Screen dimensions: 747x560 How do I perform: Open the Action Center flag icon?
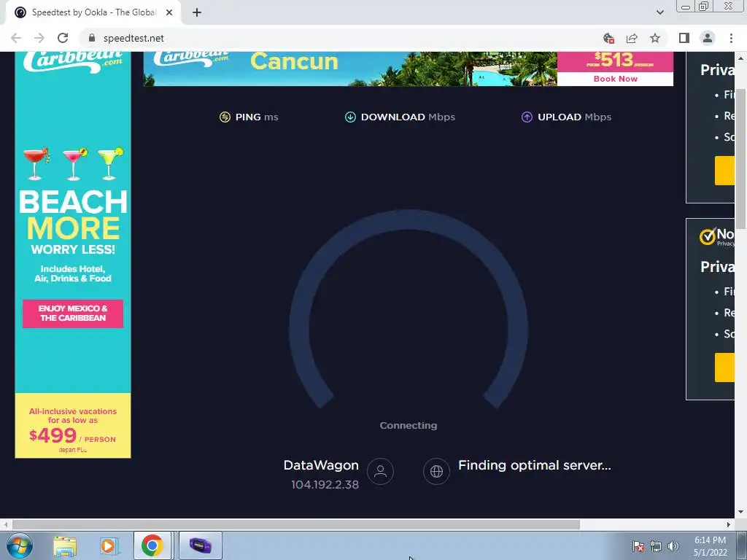[x=638, y=546]
